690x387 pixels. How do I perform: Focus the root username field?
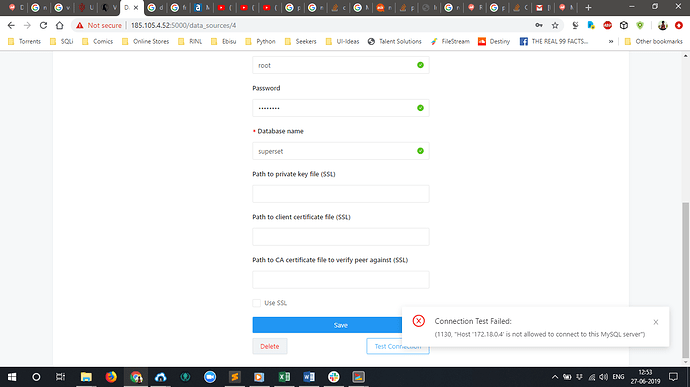[341, 65]
